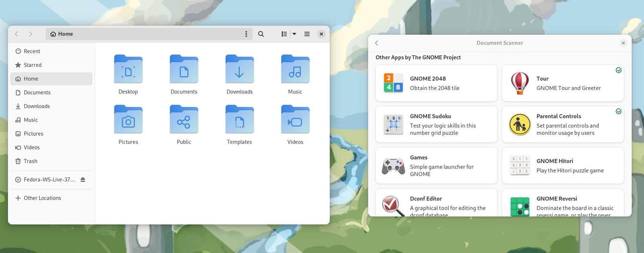Open the Desktop folder
The image size is (644, 253).
128,74
